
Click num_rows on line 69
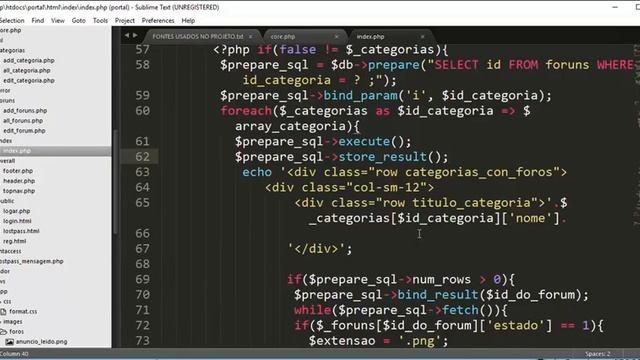442,280
